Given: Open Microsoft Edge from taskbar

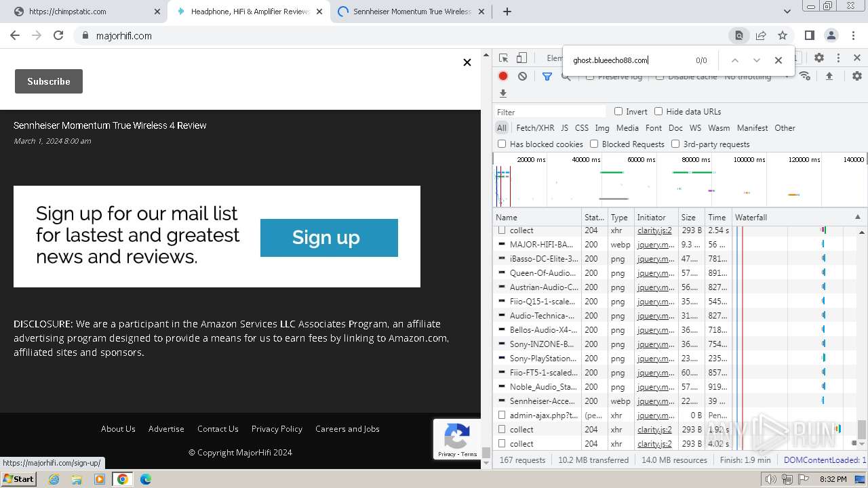Looking at the screenshot, I should 145,479.
